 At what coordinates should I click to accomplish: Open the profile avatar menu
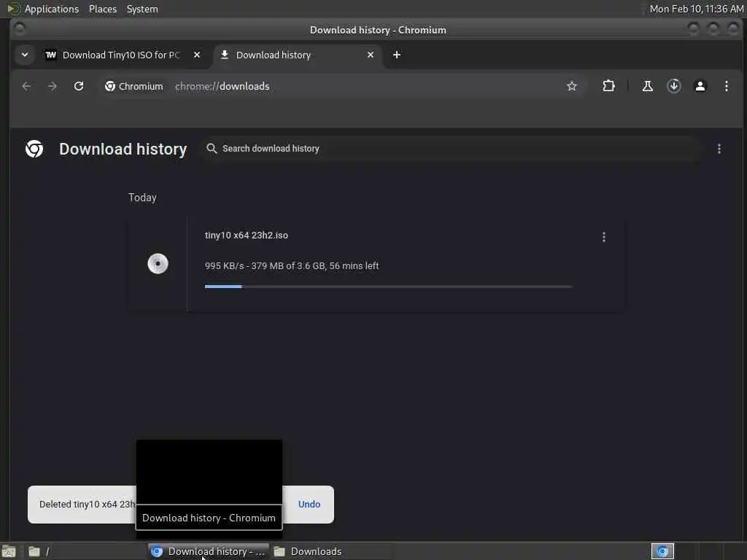(700, 86)
